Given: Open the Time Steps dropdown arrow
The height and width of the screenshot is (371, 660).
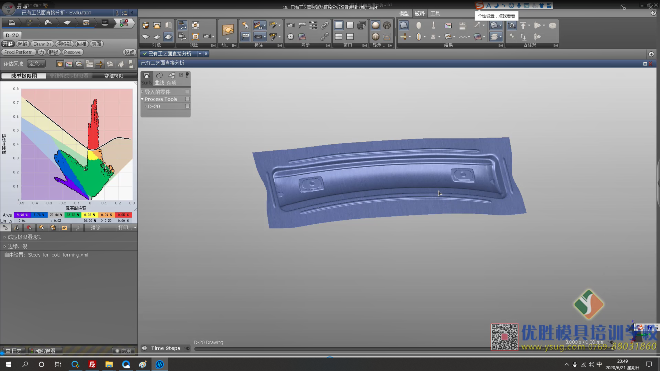Looking at the screenshot, I should point(188,348).
